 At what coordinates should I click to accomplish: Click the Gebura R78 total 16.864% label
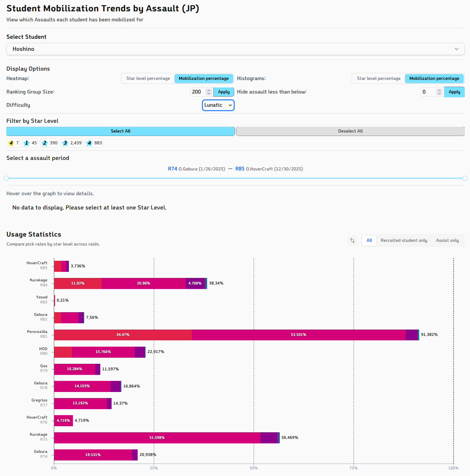coord(132,386)
